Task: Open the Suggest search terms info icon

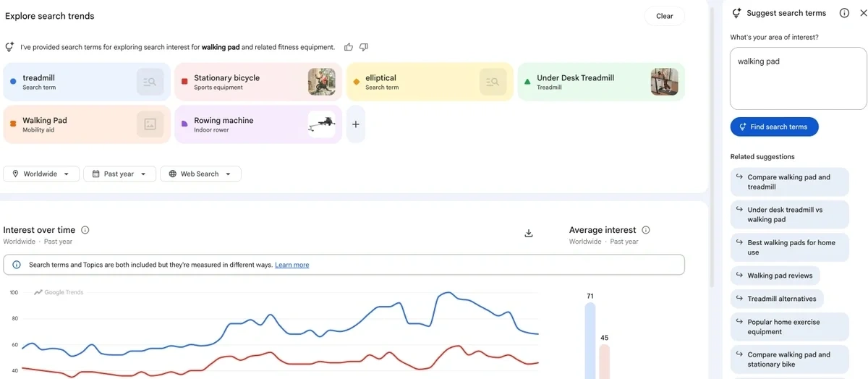Action: [x=844, y=13]
